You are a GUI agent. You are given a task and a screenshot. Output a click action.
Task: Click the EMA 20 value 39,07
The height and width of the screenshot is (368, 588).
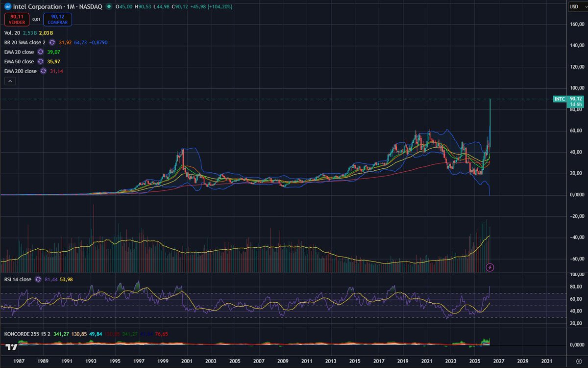pos(53,52)
